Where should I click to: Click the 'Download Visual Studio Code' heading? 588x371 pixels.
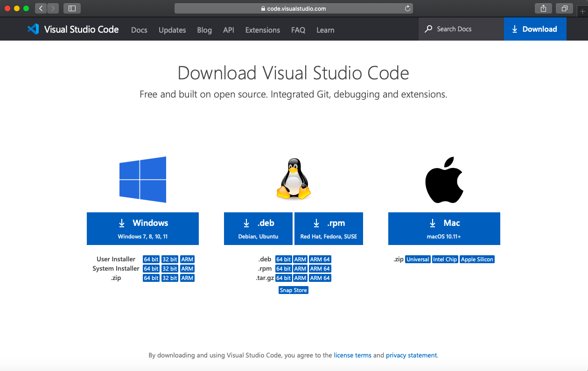(294, 73)
